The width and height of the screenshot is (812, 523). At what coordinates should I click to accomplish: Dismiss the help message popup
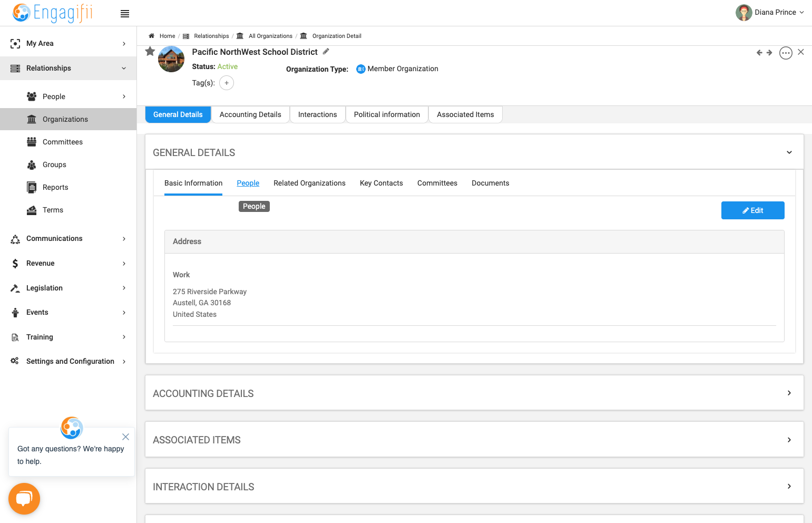125,437
